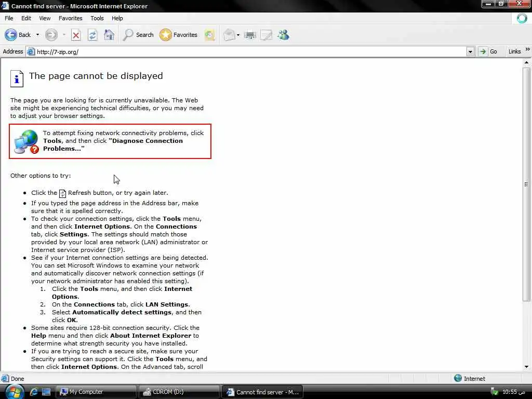Click the red X Stop button
The image size is (532, 399).
(76, 35)
